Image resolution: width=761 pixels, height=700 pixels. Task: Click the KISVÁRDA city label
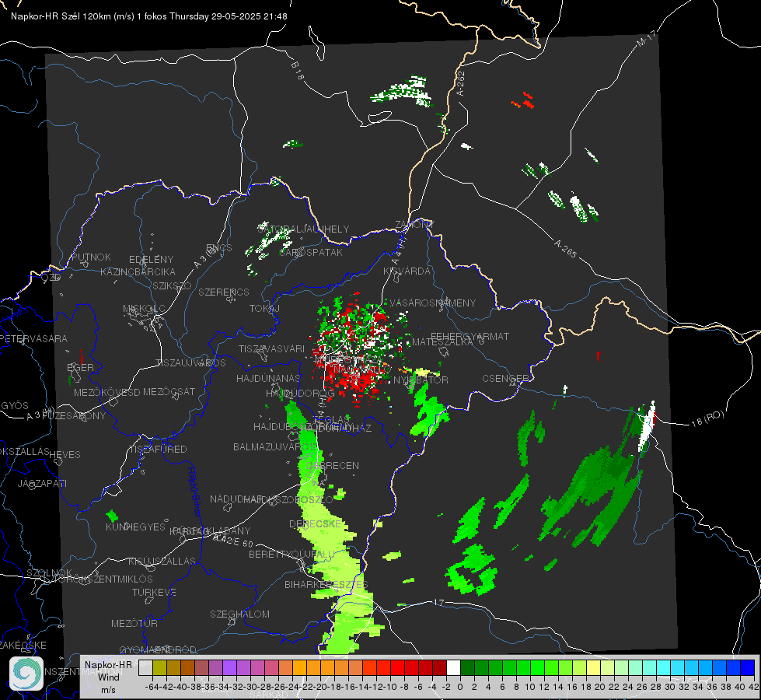[407, 271]
